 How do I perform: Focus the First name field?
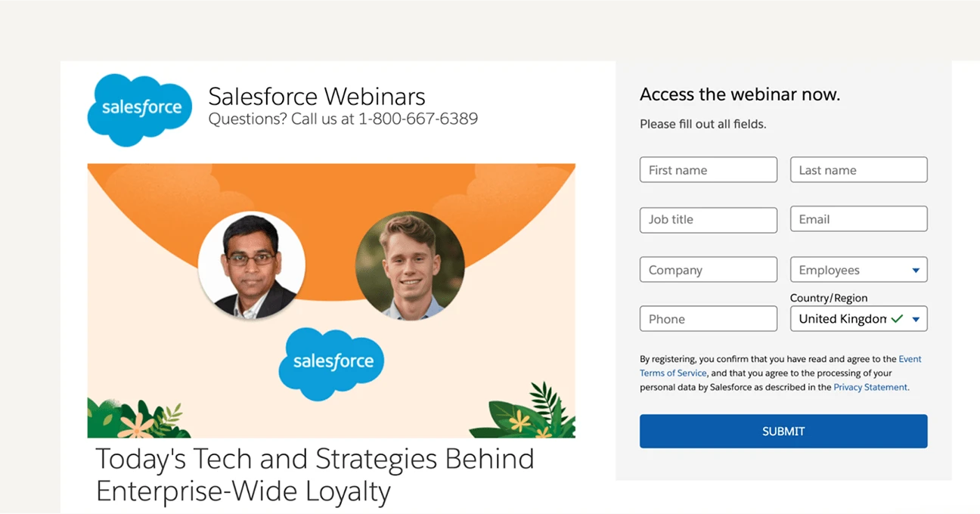coord(708,170)
